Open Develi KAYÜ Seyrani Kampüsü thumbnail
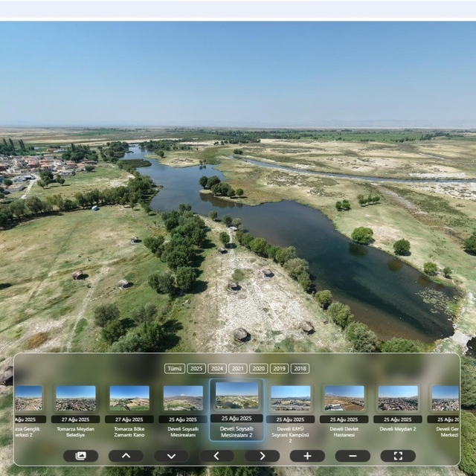This screenshot has height=476, width=476. coord(290,398)
